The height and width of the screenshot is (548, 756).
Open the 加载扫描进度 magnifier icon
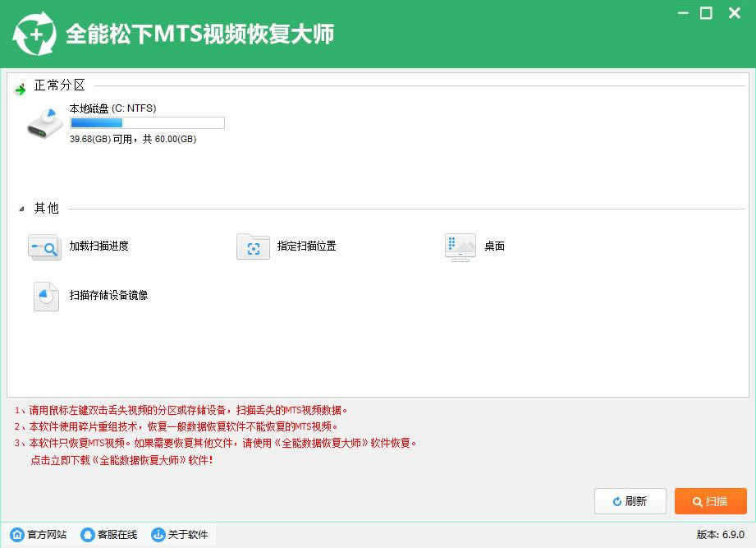44,246
